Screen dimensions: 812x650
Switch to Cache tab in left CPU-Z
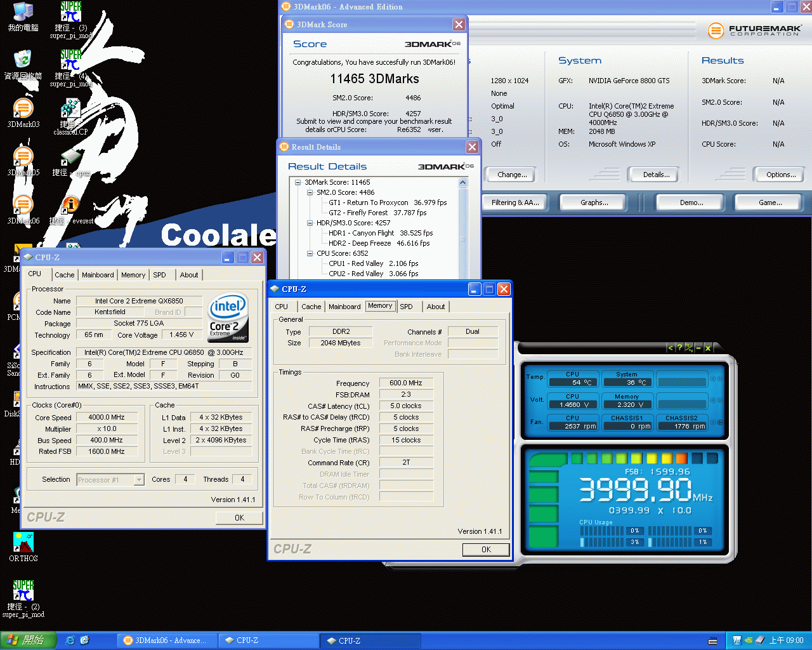pyautogui.click(x=64, y=275)
